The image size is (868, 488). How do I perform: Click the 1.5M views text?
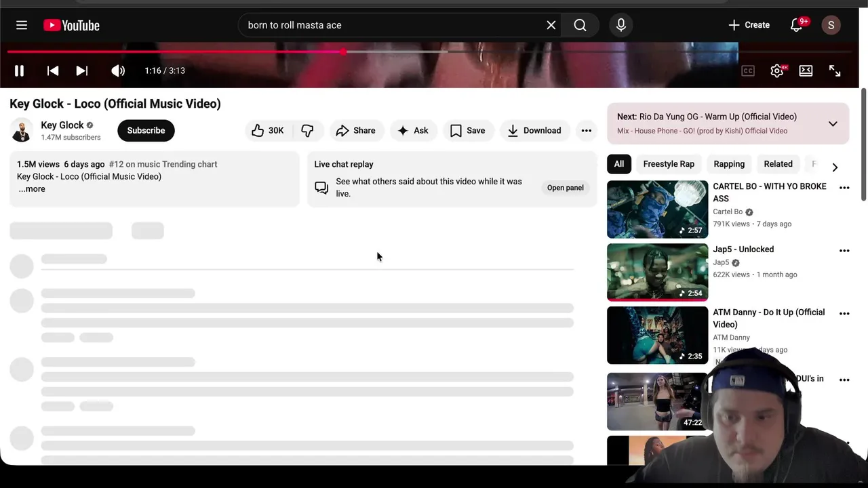point(38,164)
